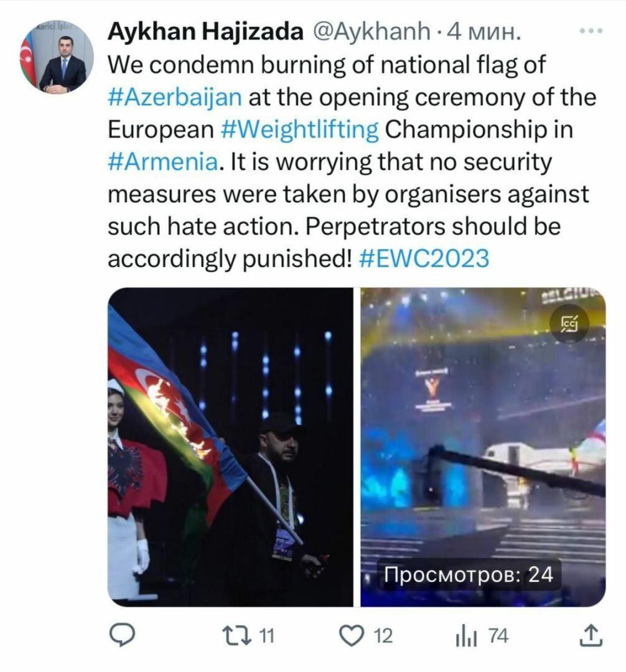Open the #Azerbaijan hashtag

pos(175,97)
